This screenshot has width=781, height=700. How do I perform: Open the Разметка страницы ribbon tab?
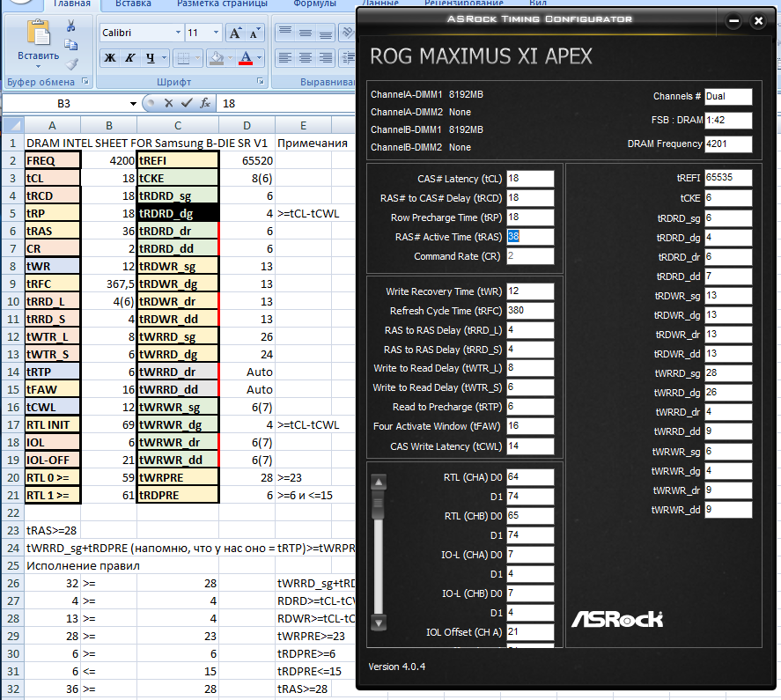pos(222,4)
